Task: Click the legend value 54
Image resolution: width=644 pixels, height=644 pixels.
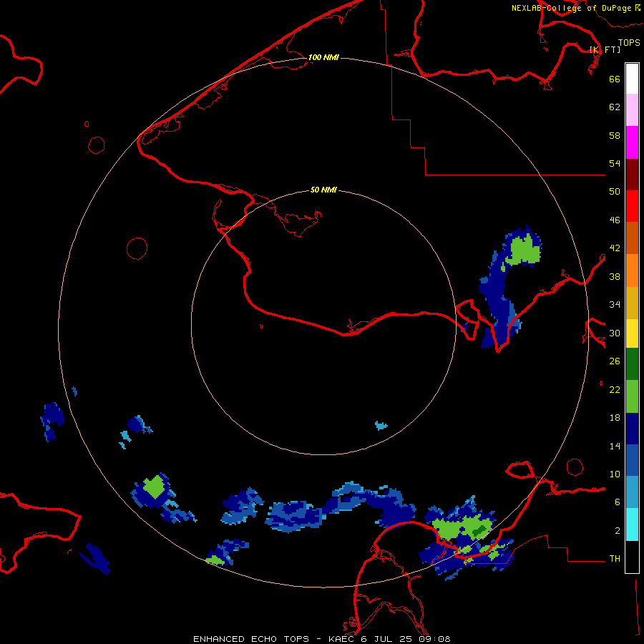Action: tap(615, 163)
